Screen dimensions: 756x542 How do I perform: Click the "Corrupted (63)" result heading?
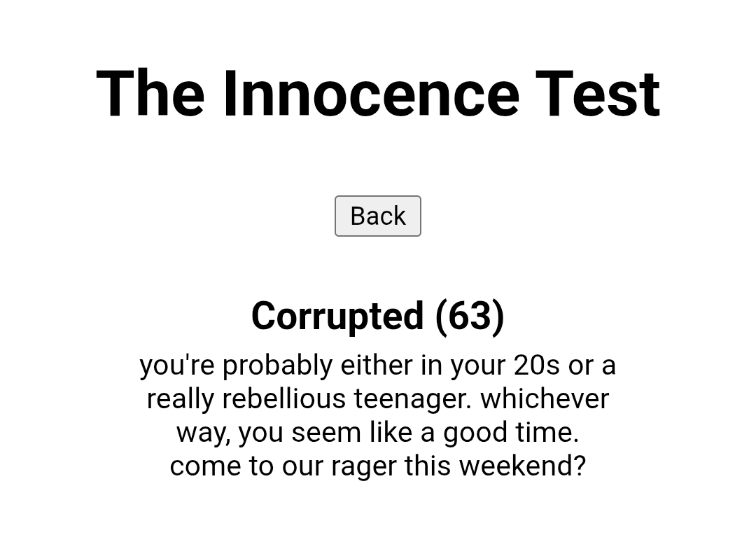378,316
